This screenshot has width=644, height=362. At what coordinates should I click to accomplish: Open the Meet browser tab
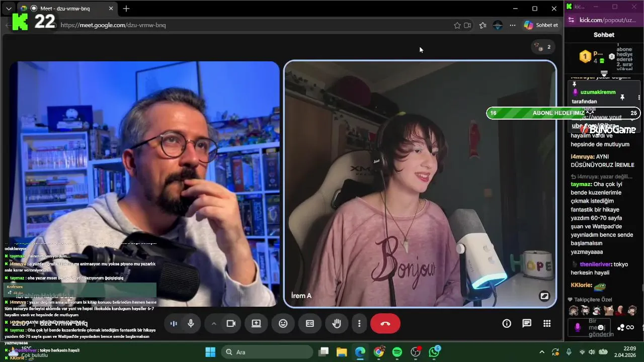tap(67, 9)
